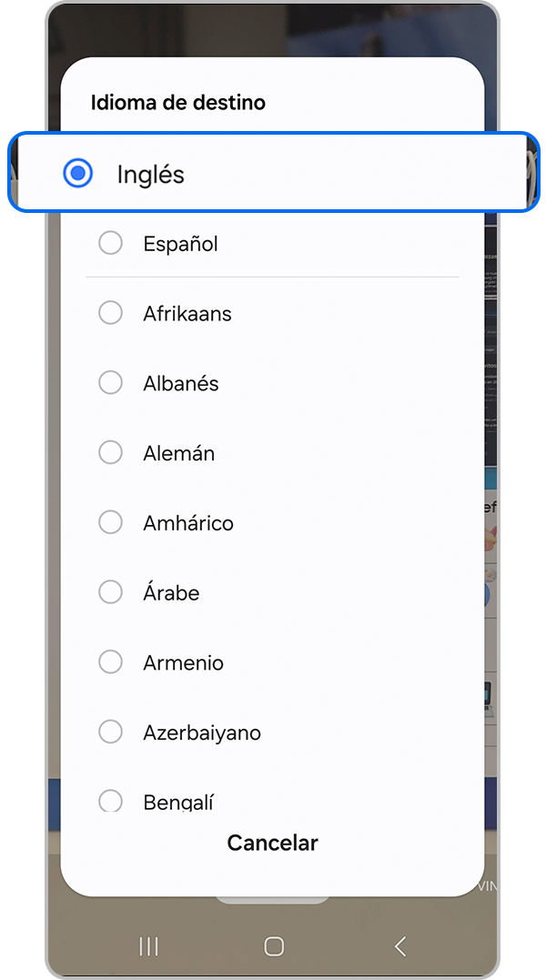This screenshot has height=980, width=546.
Task: Click the Armenio language label
Action: 183,662
